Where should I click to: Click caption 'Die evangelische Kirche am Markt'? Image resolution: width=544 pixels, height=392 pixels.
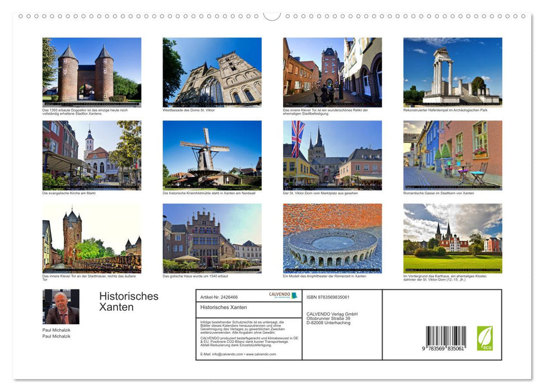(x=69, y=193)
